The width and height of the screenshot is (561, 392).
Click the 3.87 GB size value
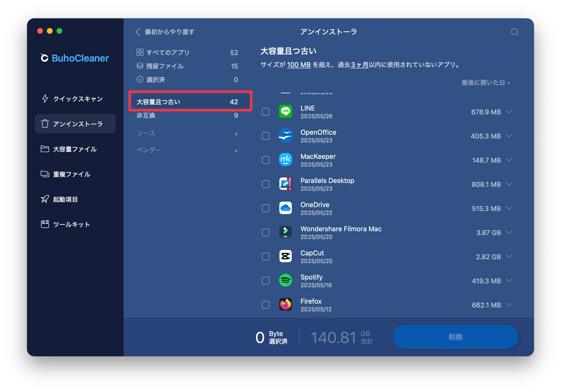pos(488,232)
